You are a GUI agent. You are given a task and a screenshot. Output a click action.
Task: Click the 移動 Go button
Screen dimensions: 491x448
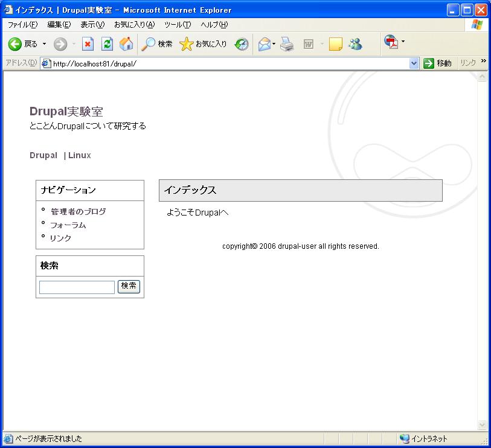pos(437,63)
